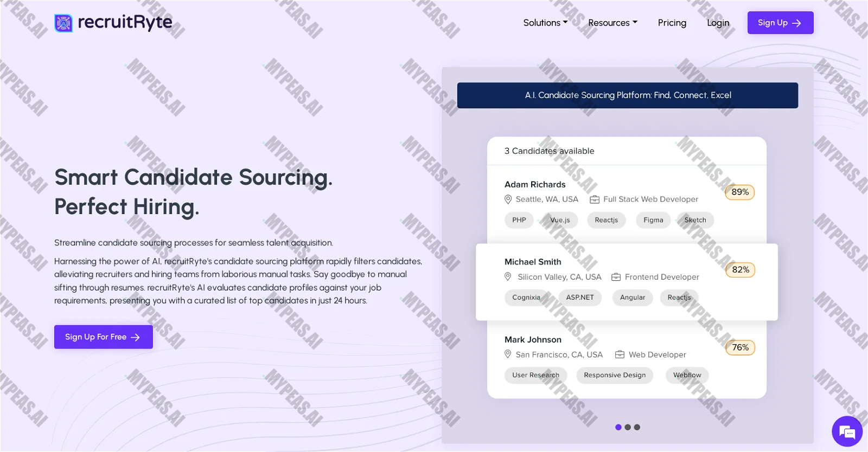Click the 76% match score badge
Image resolution: width=868 pixels, height=452 pixels.
click(x=741, y=347)
